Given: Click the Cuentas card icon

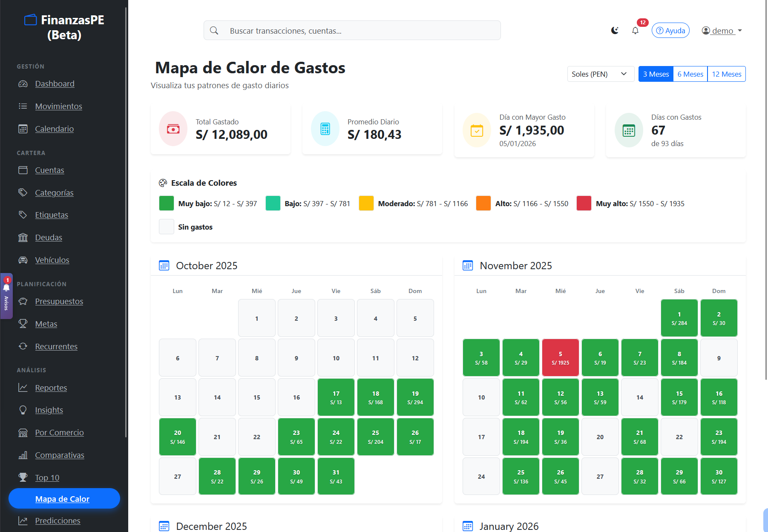Looking at the screenshot, I should (23, 170).
